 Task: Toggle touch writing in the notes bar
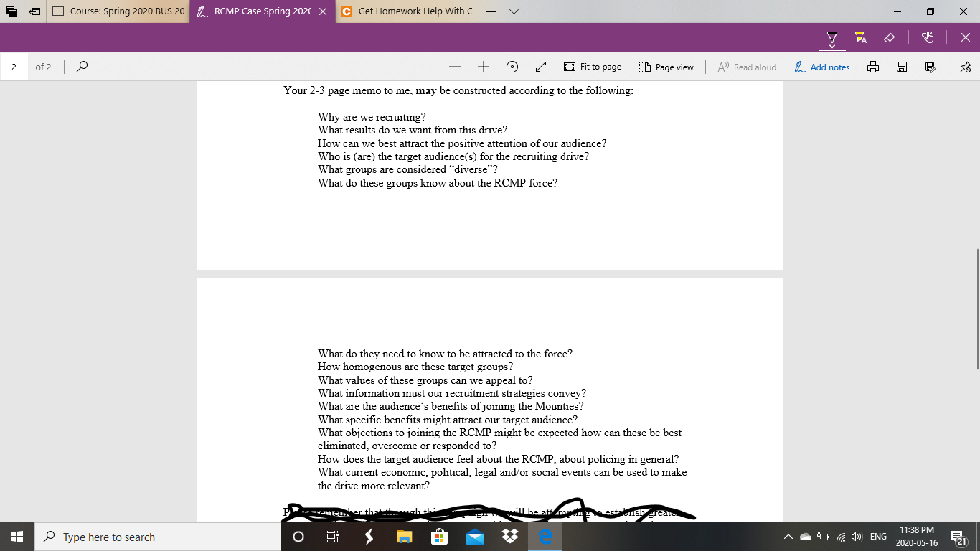[x=928, y=37]
